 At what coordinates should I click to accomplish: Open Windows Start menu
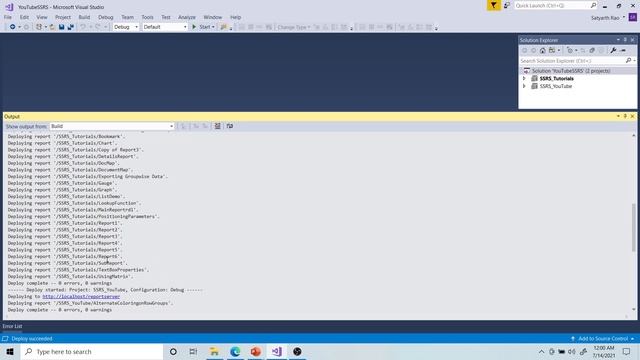click(10, 351)
